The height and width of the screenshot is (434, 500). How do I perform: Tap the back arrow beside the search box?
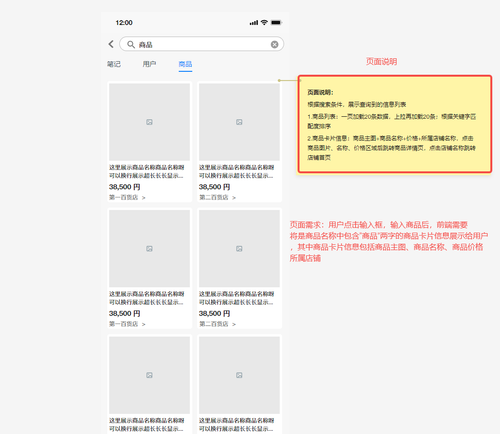111,44
